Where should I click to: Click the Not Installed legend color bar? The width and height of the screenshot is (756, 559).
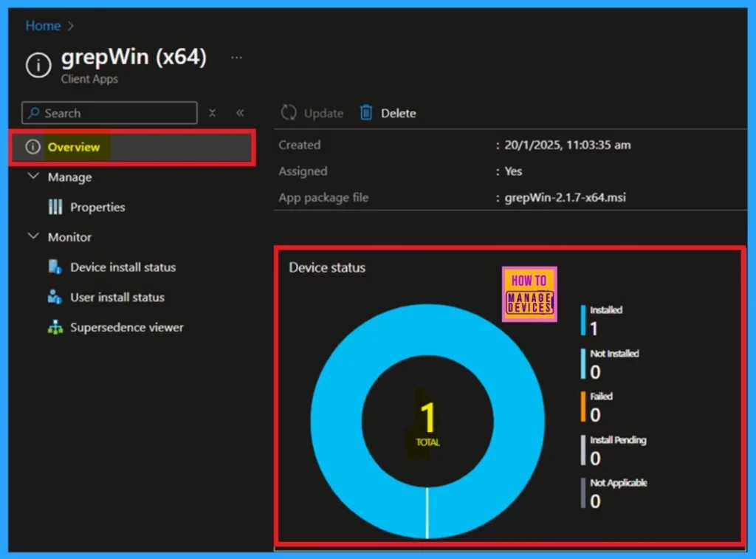(x=583, y=363)
